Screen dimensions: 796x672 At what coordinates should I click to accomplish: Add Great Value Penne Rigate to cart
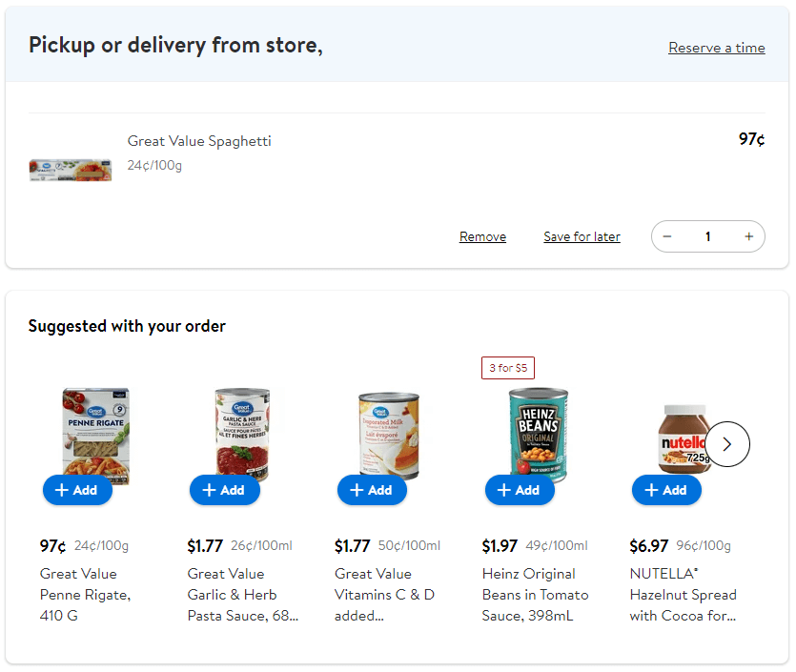pos(77,490)
